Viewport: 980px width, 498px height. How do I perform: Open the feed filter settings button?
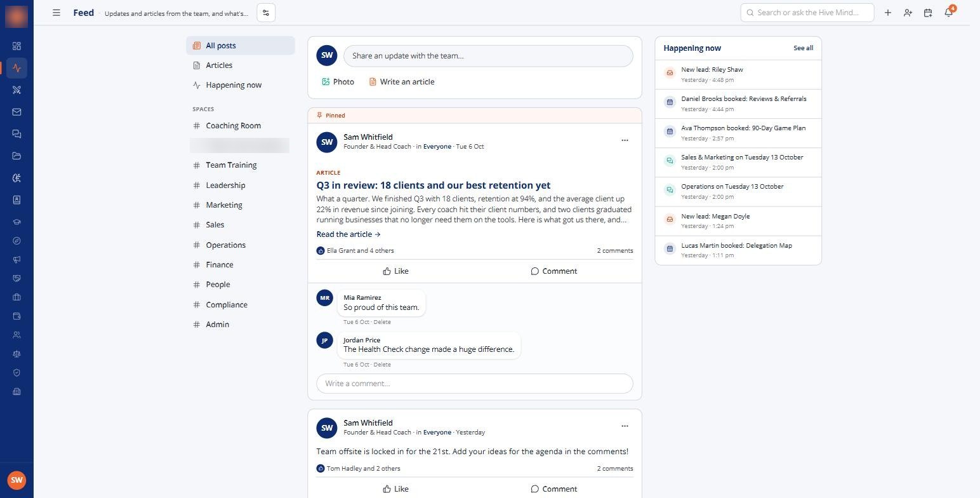[x=266, y=13]
